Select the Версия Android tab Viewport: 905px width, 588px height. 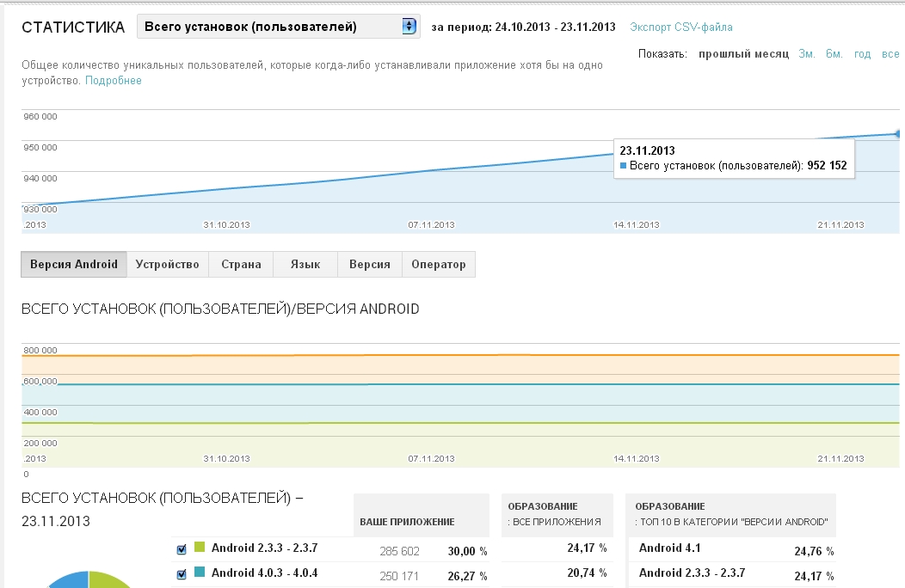[74, 264]
